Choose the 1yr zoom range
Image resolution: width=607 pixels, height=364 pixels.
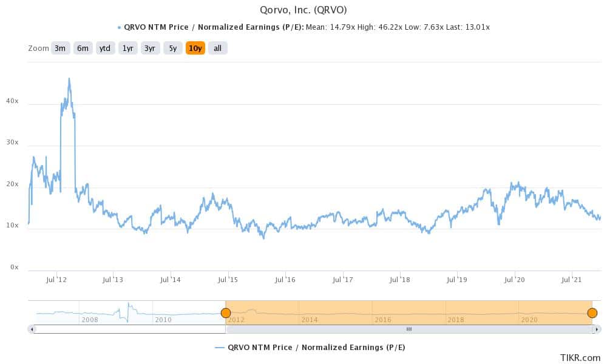click(x=127, y=49)
